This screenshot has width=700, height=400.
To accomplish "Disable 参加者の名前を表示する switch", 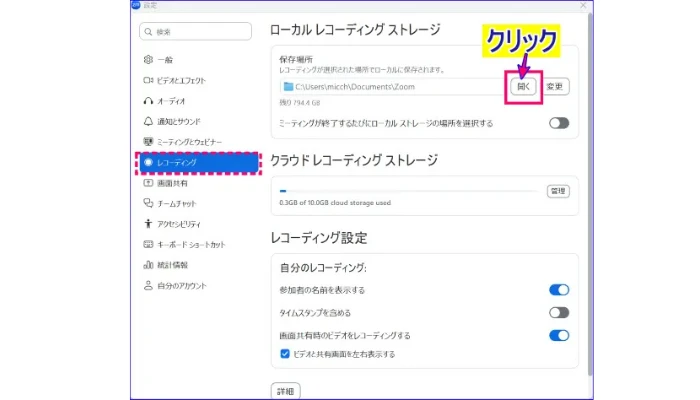I will tap(559, 290).
